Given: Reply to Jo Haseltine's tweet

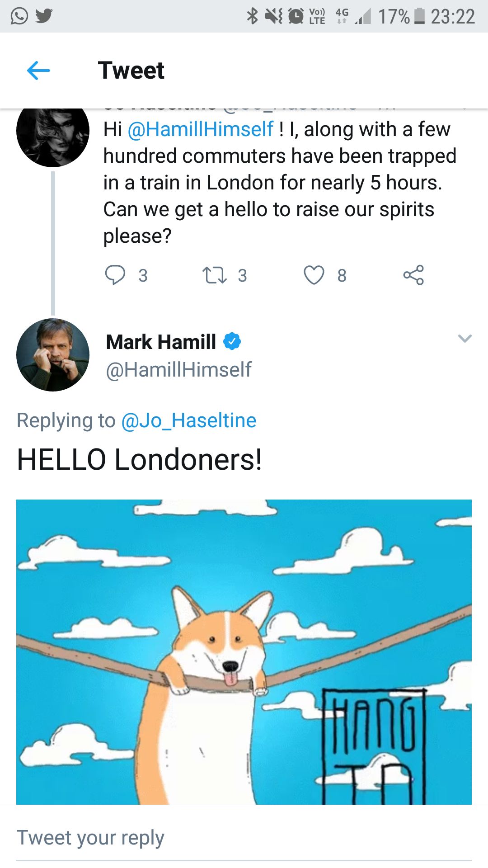Looking at the screenshot, I should (x=115, y=275).
